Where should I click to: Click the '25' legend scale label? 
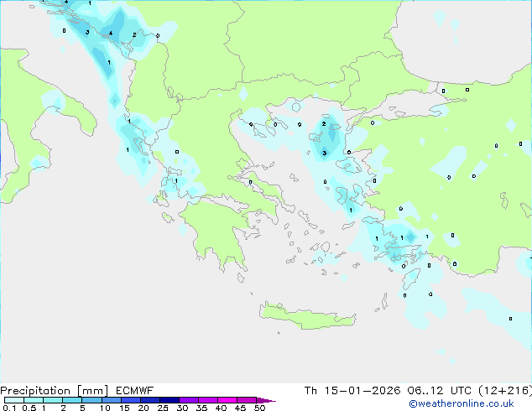(x=163, y=408)
